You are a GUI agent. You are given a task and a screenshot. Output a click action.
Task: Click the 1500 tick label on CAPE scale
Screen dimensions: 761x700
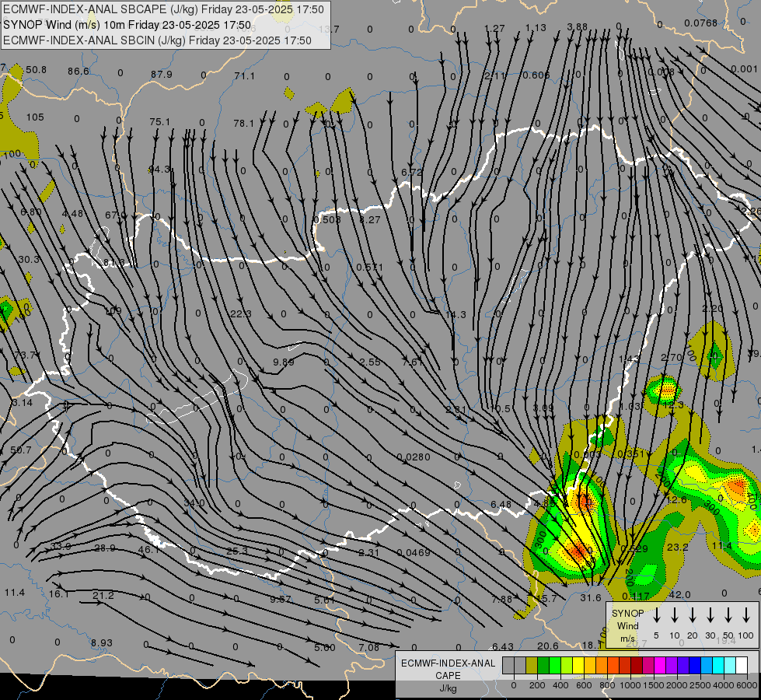click(653, 685)
